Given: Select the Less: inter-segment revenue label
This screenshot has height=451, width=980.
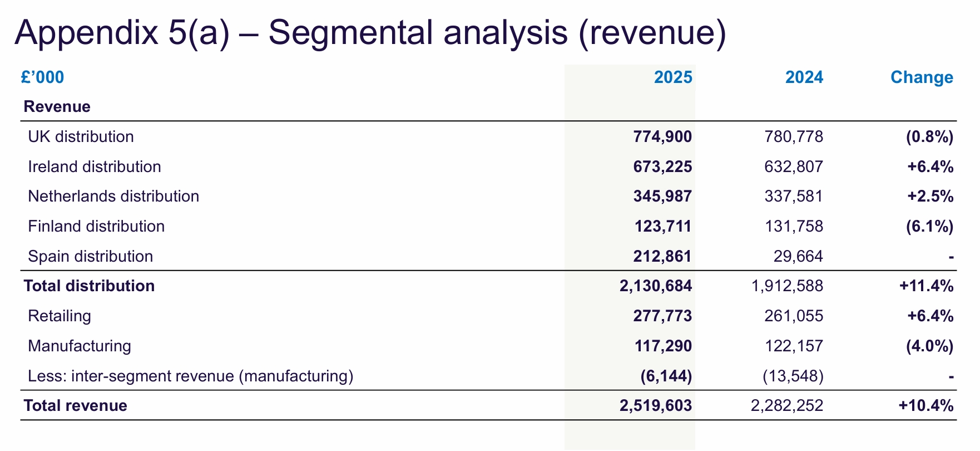Looking at the screenshot, I should (x=191, y=376).
